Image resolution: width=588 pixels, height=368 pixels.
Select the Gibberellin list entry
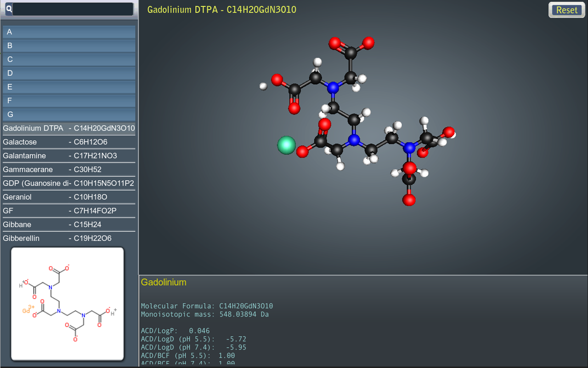pyautogui.click(x=69, y=238)
